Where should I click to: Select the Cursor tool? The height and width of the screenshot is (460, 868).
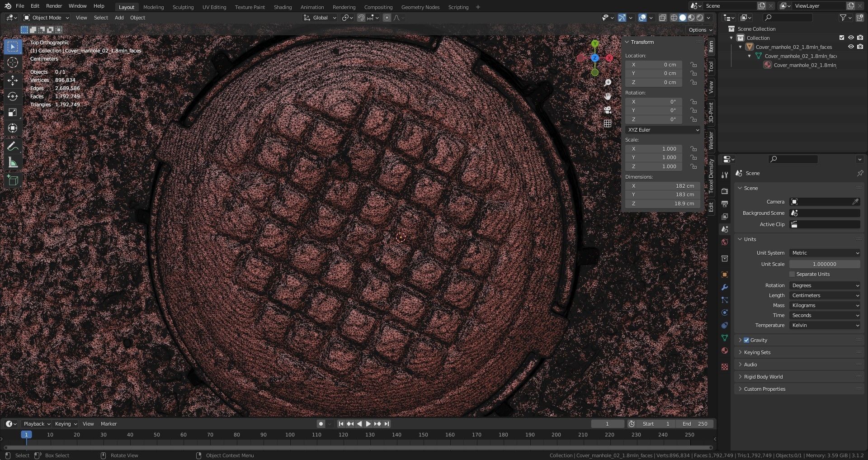[x=13, y=62]
